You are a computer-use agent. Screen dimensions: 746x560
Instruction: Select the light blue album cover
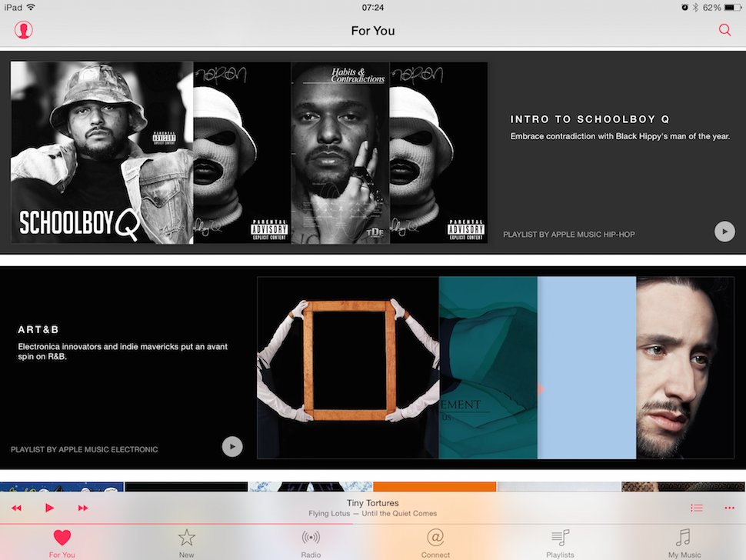[x=587, y=368]
